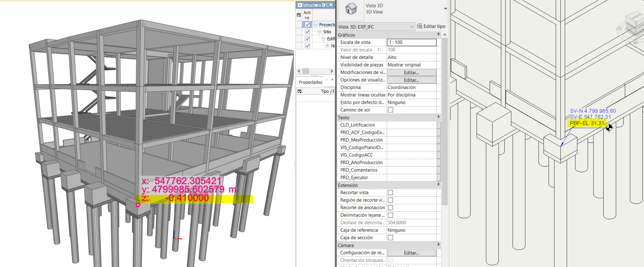
Task: Collapse the Edificio tree node
Action: (x=323, y=39)
